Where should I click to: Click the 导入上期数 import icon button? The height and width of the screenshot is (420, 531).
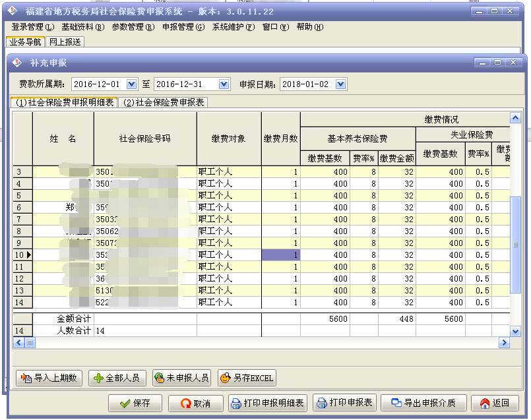click(x=49, y=378)
